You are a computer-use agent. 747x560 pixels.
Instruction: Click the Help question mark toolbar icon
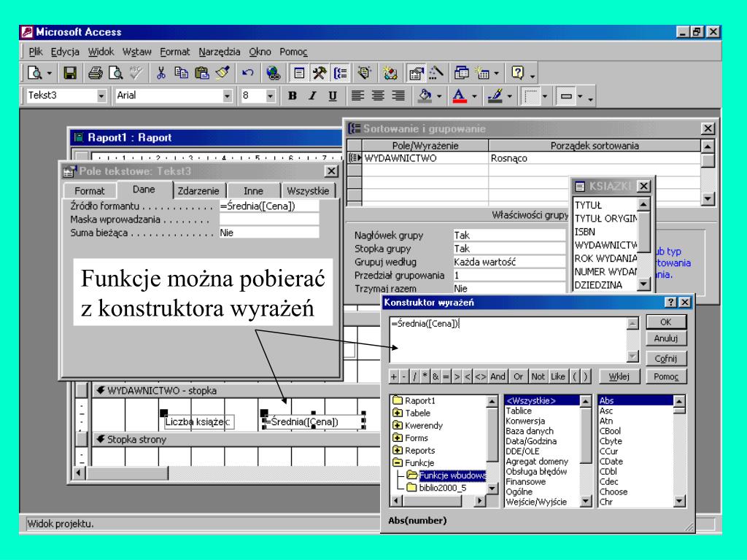[x=517, y=73]
